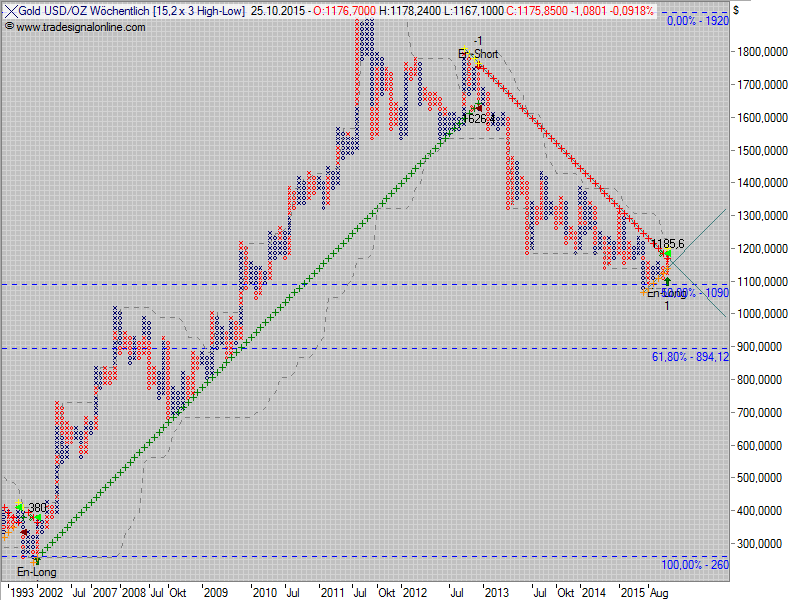Viewport: 800px width, 600px height.
Task: Click the En-Short signal marker at the top
Action: click(x=477, y=53)
